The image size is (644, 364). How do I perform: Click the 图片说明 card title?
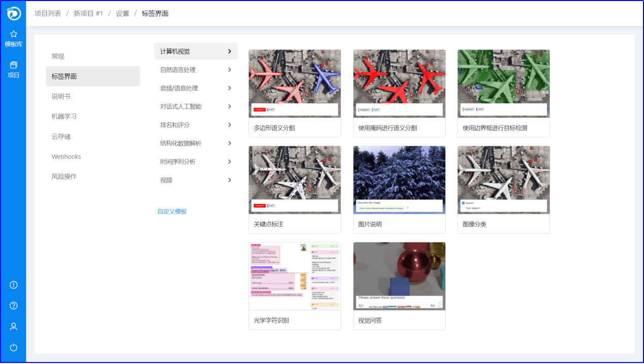pos(370,224)
